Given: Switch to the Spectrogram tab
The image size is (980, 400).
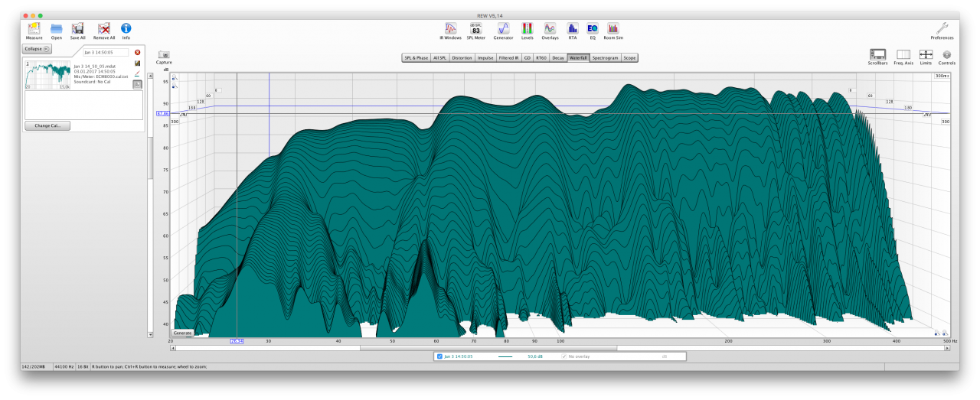Looking at the screenshot, I should pyautogui.click(x=604, y=57).
